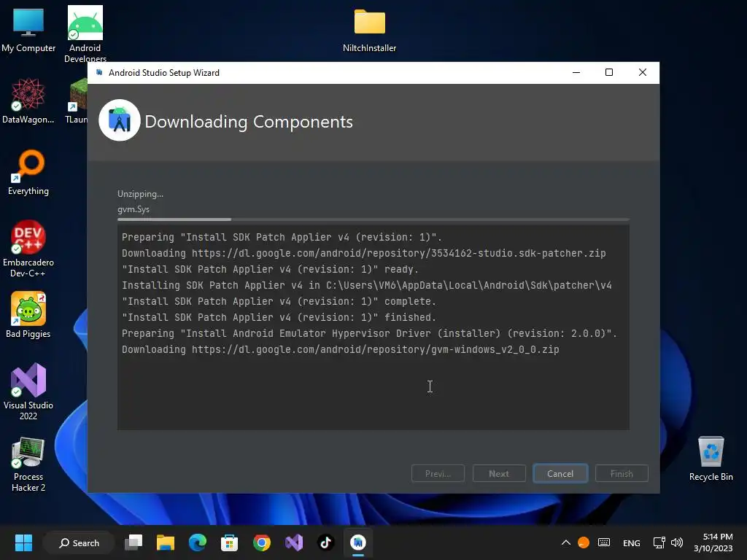This screenshot has width=747, height=560.
Task: Click the 'Unzipping...' status text
Action: pos(141,194)
